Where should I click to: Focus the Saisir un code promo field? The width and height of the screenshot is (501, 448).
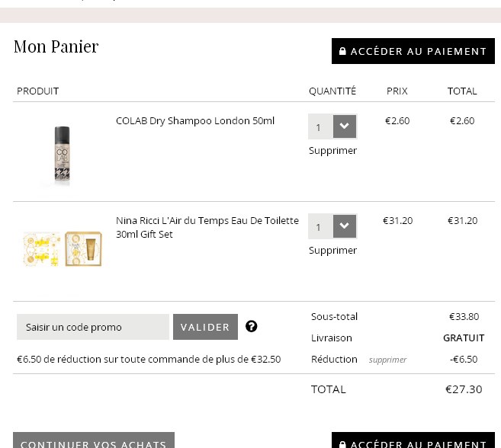coord(92,327)
